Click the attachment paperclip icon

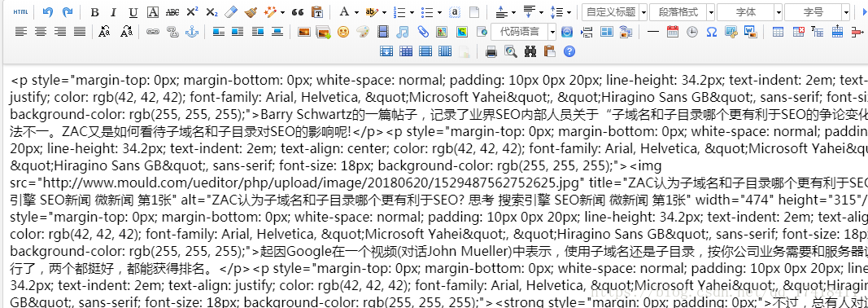(x=423, y=32)
